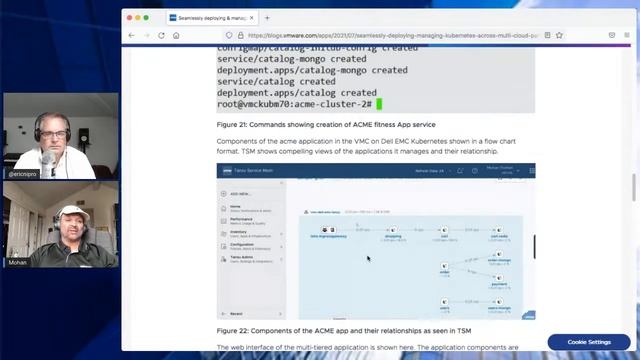Click the @ericnipro webcam video tile
Viewport: 640px width, 360px height.
(x=61, y=136)
